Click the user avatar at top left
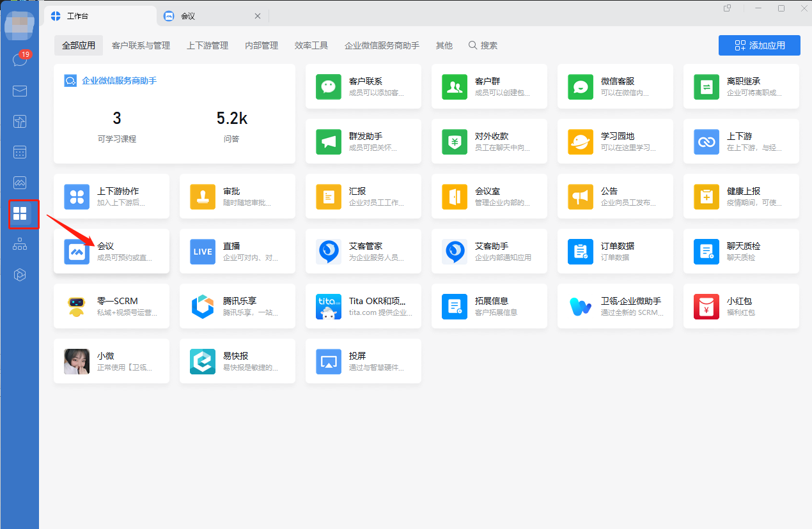 (19, 26)
